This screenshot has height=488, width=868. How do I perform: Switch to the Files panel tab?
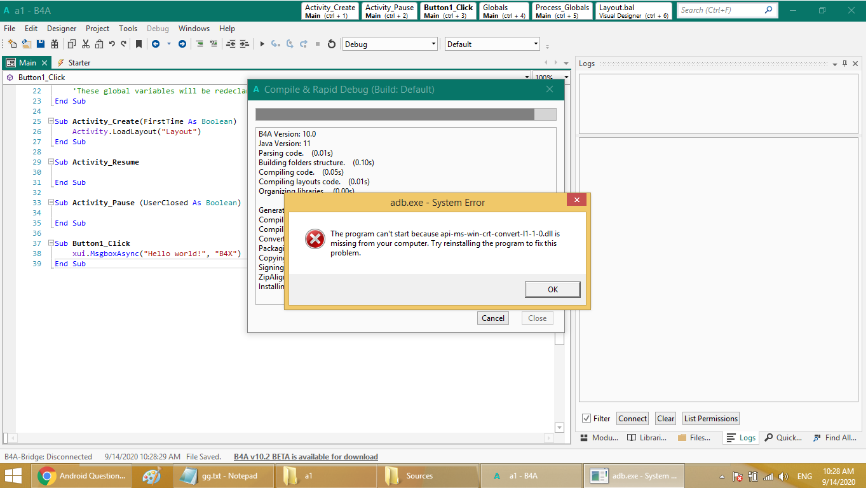(x=694, y=438)
